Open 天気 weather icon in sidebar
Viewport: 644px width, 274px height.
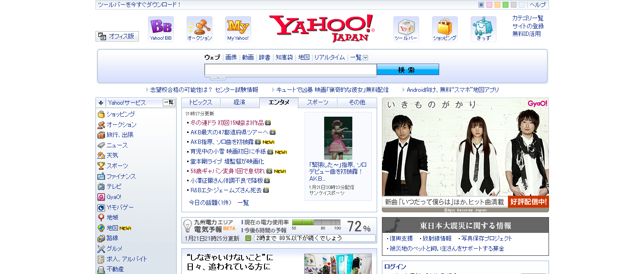(x=101, y=155)
